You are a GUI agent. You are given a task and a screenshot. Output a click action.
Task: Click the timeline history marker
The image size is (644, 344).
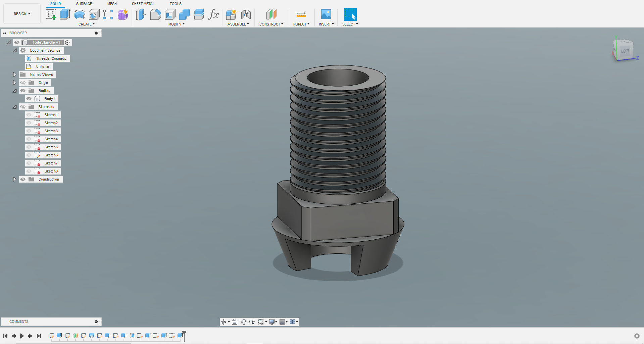click(x=184, y=336)
